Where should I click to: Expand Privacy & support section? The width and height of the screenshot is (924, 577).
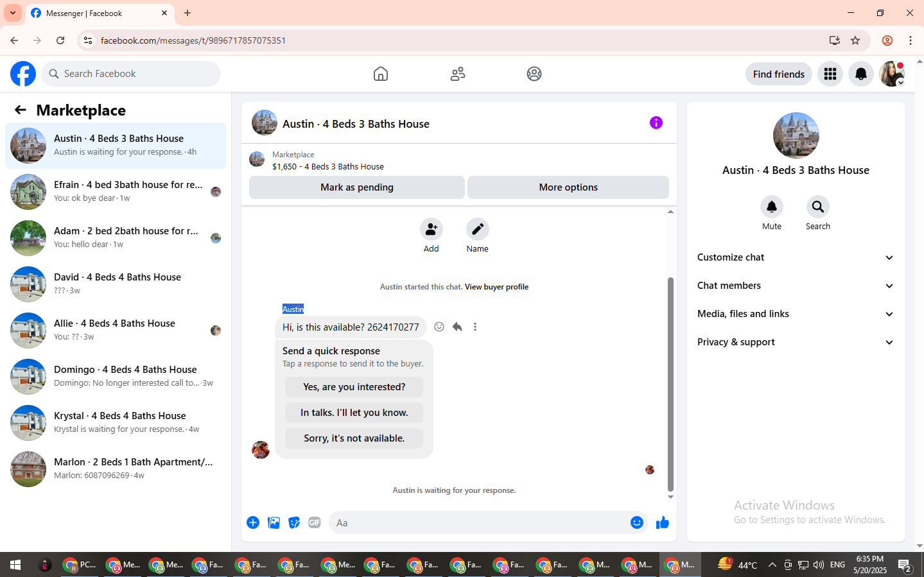pos(796,342)
